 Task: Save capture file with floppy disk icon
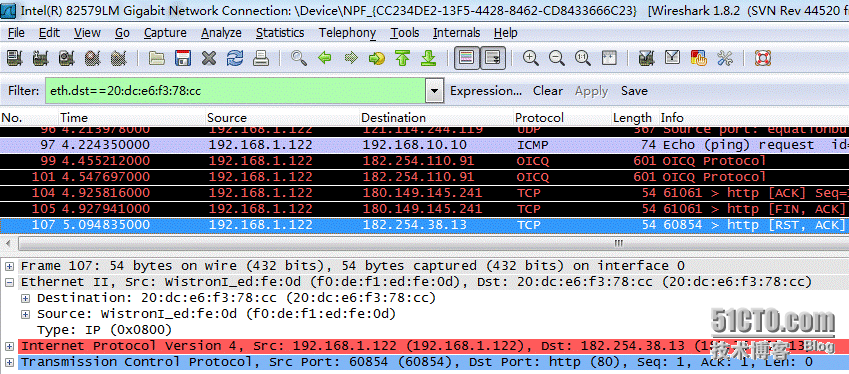(183, 58)
